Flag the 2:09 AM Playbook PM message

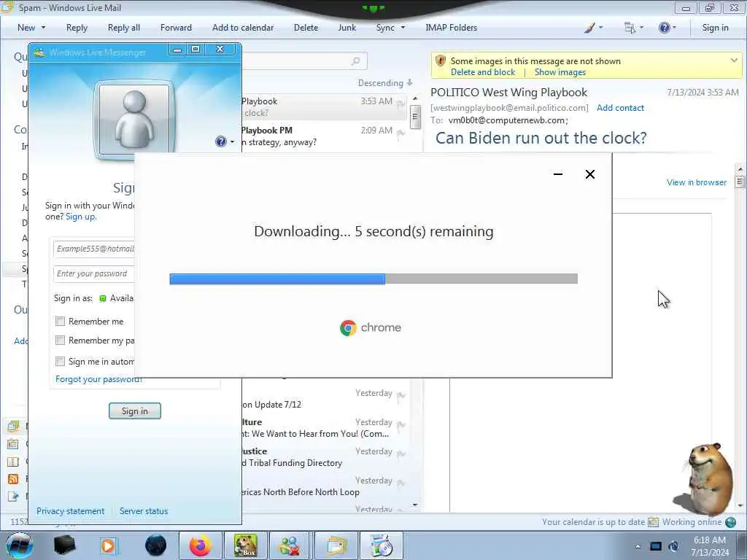pyautogui.click(x=400, y=133)
